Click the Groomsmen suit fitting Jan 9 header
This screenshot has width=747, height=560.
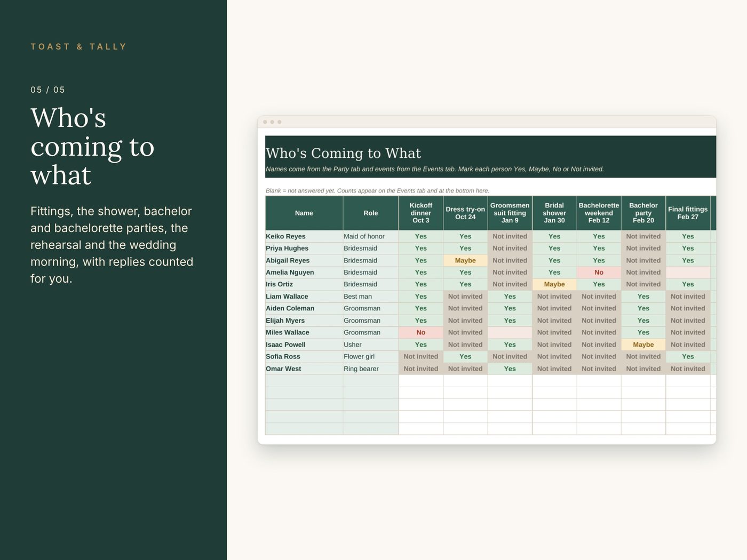[x=510, y=213]
